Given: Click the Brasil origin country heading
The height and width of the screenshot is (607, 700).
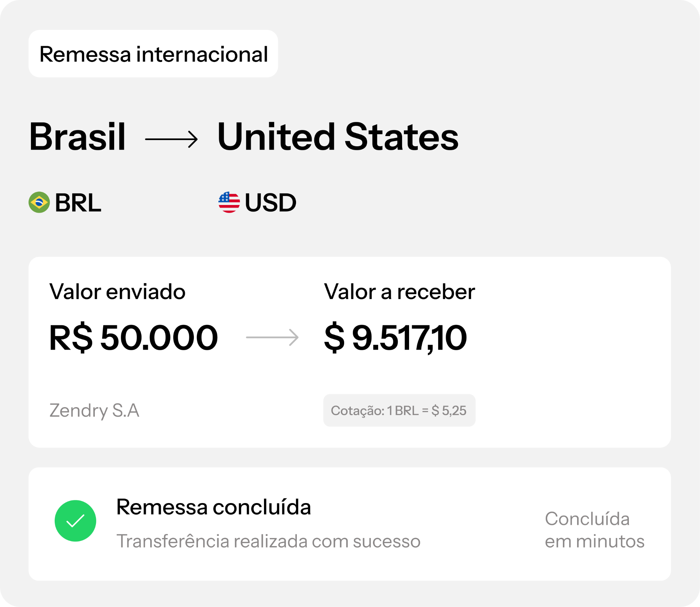Looking at the screenshot, I should [x=77, y=137].
